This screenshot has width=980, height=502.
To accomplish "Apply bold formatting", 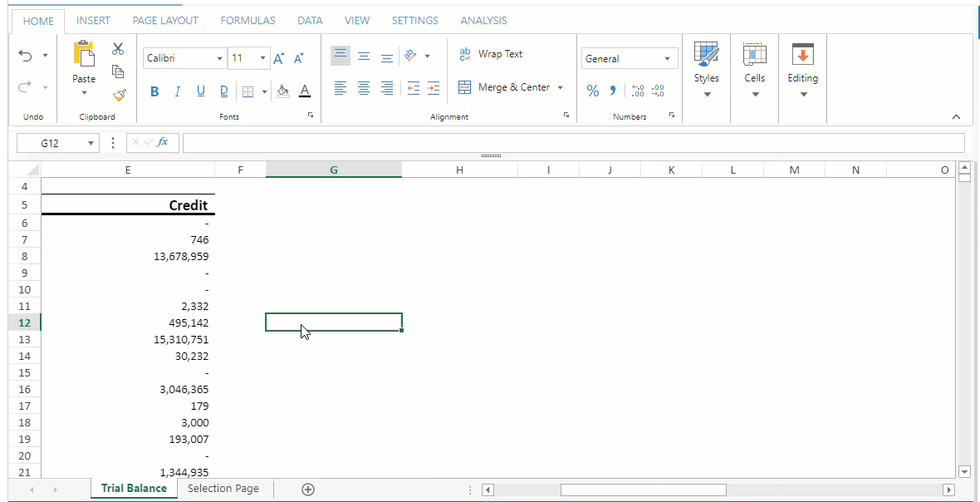I will coord(154,91).
